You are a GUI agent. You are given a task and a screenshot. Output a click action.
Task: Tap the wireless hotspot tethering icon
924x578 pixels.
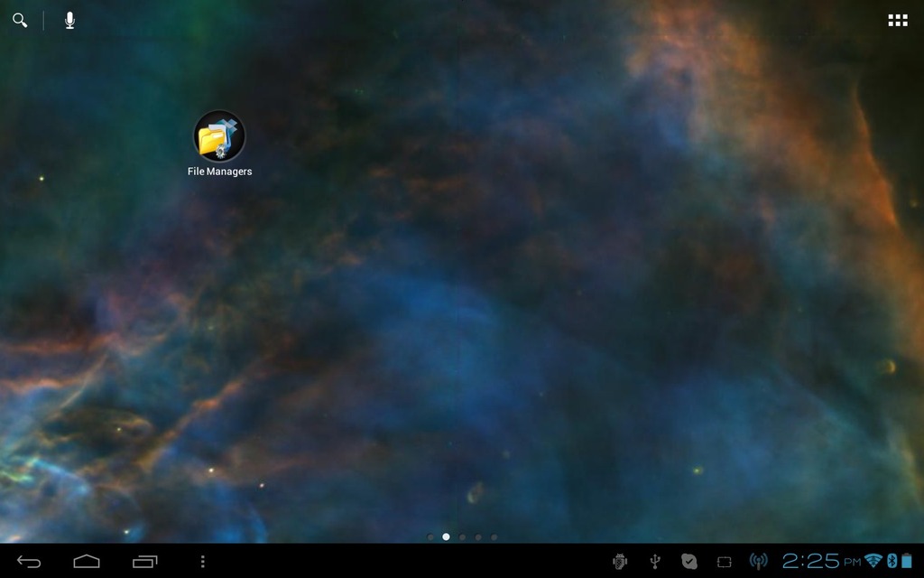758,562
